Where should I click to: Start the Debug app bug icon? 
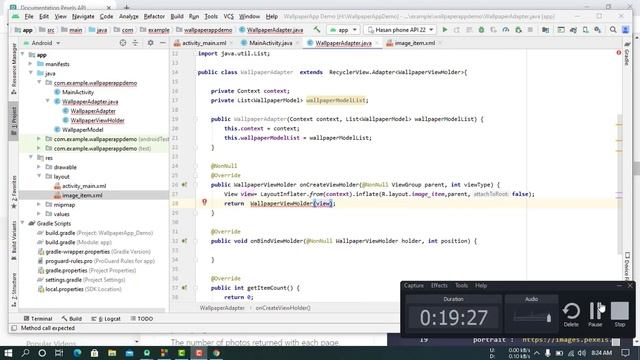pyautogui.click(x=481, y=30)
